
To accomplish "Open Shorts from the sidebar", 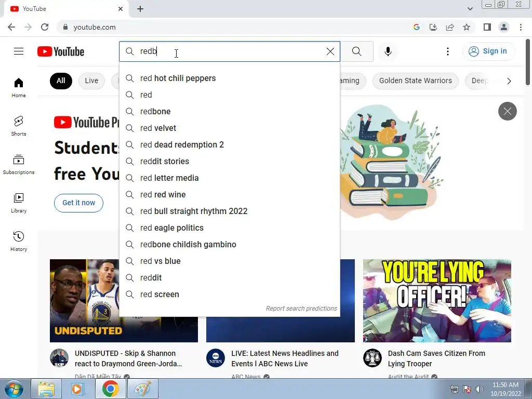I will (x=19, y=126).
